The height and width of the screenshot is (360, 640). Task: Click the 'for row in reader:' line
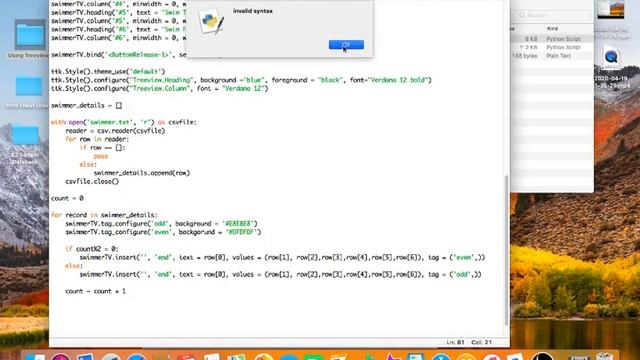pyautogui.click(x=97, y=139)
